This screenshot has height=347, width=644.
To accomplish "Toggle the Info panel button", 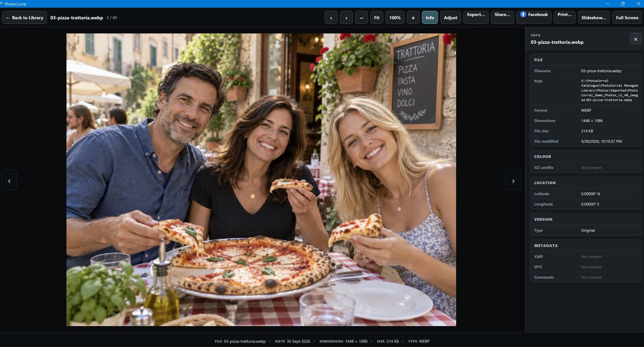I will coord(430,18).
